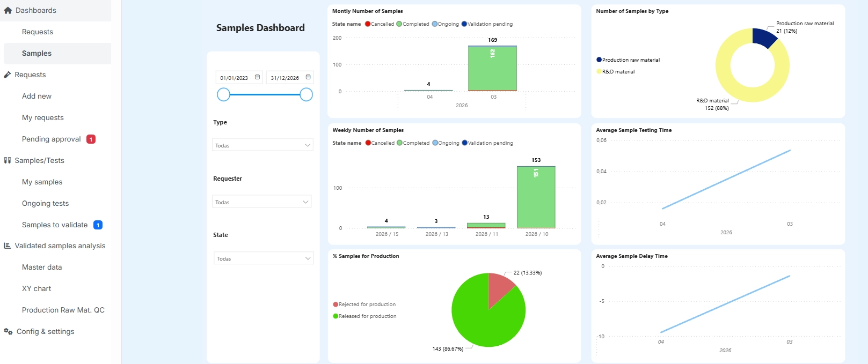
Task: Click the red badge on Pending approval
Action: [x=91, y=139]
